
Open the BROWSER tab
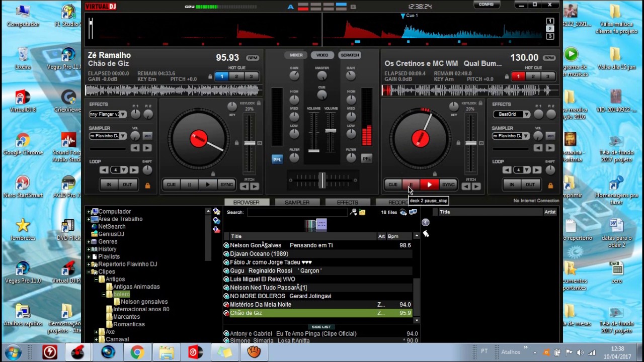tap(247, 203)
